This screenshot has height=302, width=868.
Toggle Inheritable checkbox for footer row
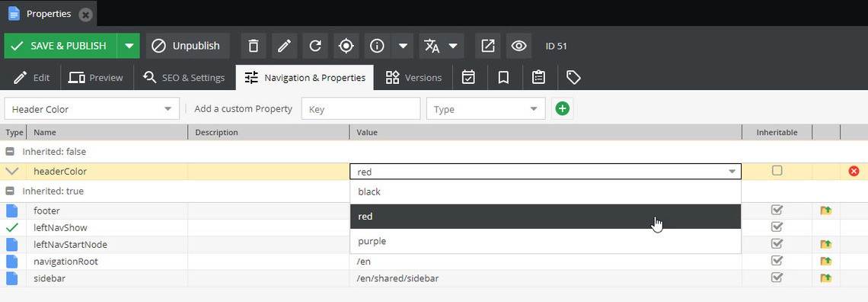coord(777,210)
